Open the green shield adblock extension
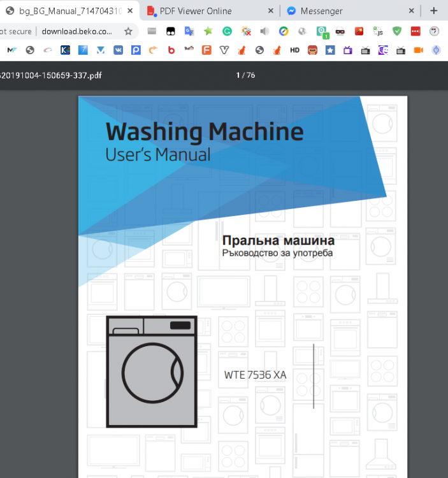Image resolution: width=448 pixels, height=478 pixels. pyautogui.click(x=397, y=31)
